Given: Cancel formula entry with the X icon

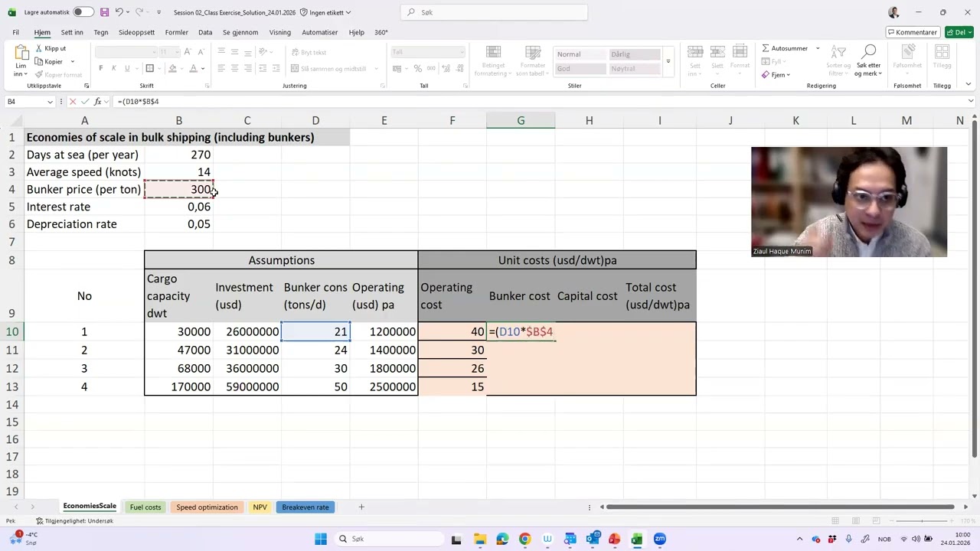Looking at the screenshot, I should click(x=73, y=102).
